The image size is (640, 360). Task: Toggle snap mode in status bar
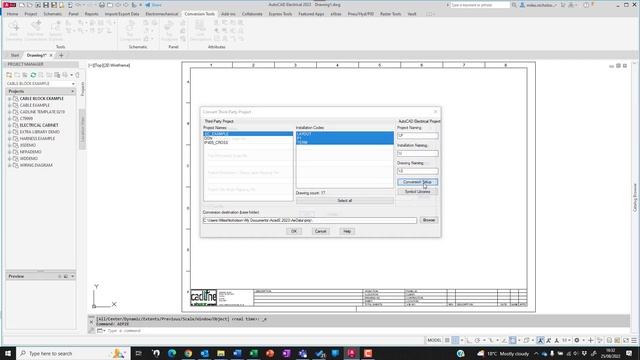click(456, 340)
